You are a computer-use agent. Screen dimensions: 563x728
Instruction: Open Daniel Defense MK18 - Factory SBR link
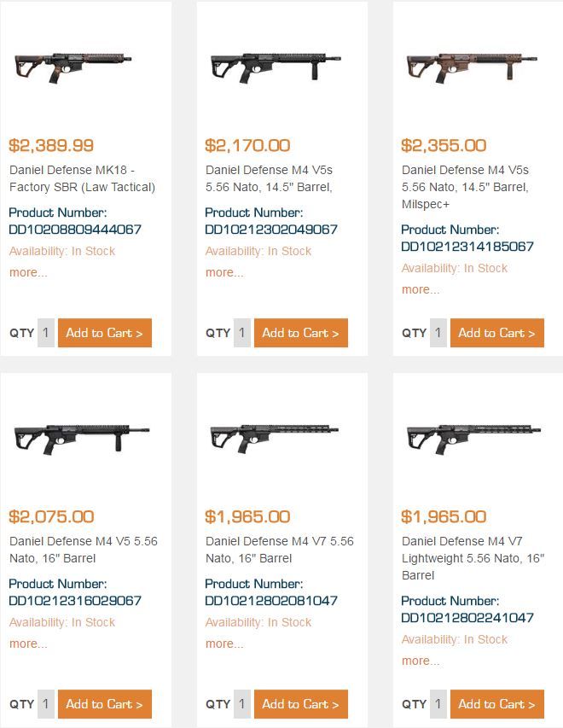[82, 178]
